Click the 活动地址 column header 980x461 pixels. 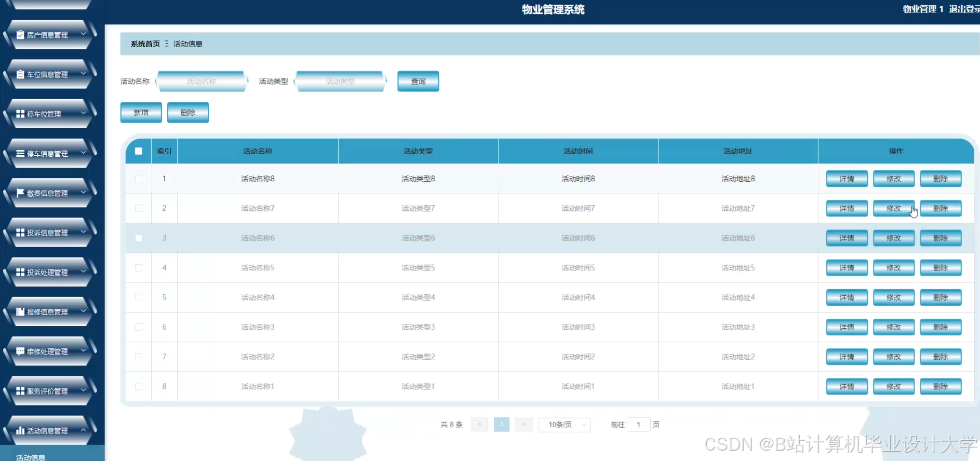(738, 151)
